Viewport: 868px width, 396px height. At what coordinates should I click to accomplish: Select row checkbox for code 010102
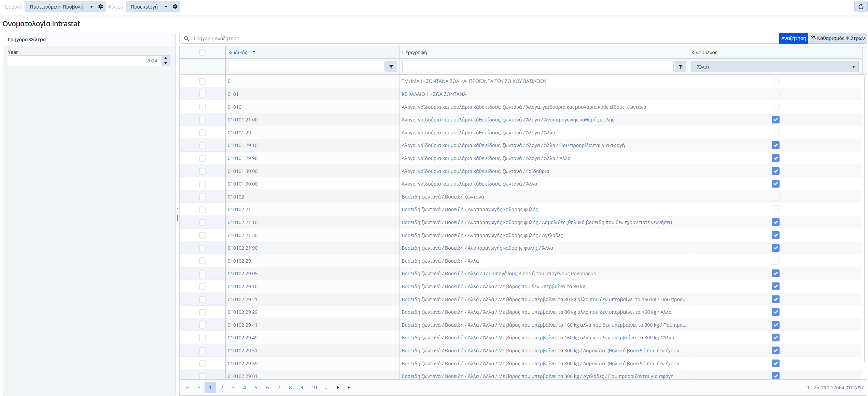(202, 197)
